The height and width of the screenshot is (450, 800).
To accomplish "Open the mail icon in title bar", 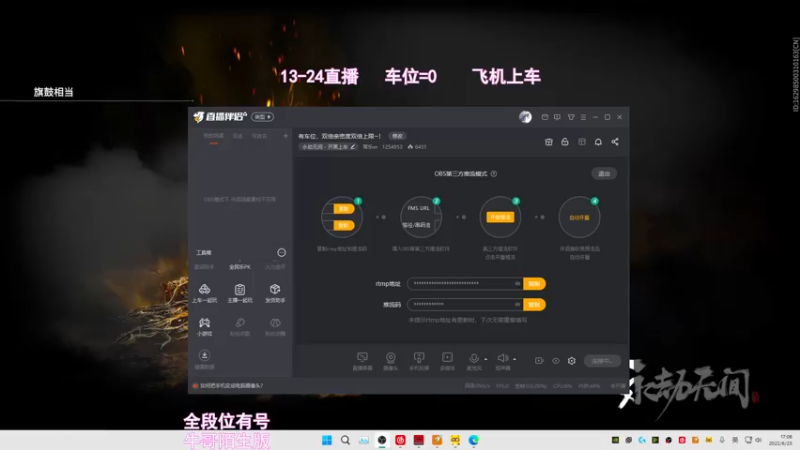I will 545,117.
